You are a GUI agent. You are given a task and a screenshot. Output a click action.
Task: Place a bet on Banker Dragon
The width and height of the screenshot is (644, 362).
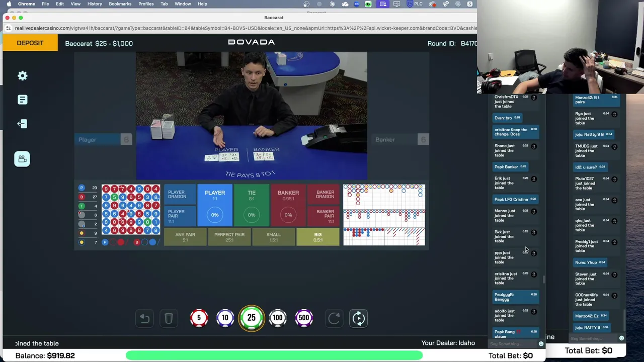tap(324, 195)
